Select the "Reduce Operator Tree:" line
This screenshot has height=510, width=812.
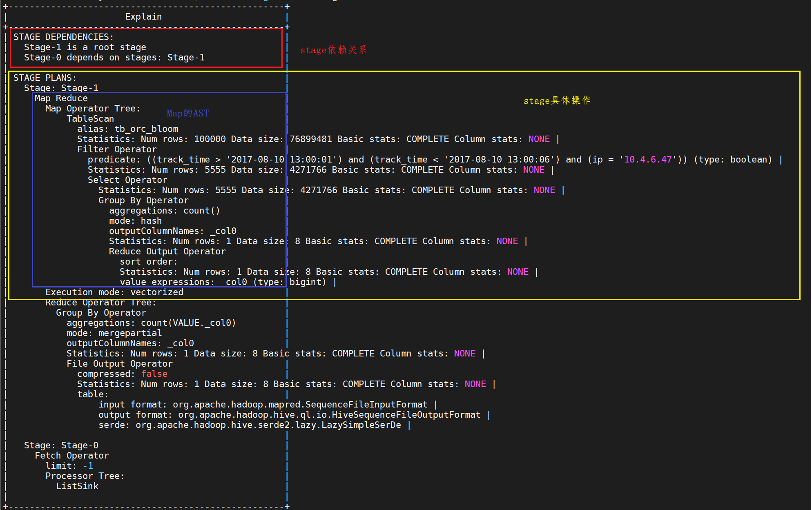(100, 303)
